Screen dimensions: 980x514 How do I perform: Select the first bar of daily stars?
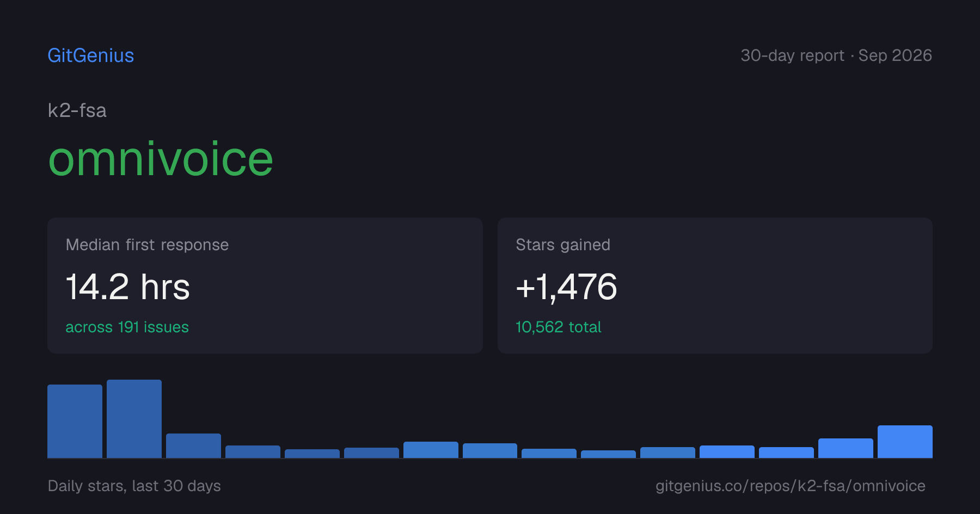[75, 421]
